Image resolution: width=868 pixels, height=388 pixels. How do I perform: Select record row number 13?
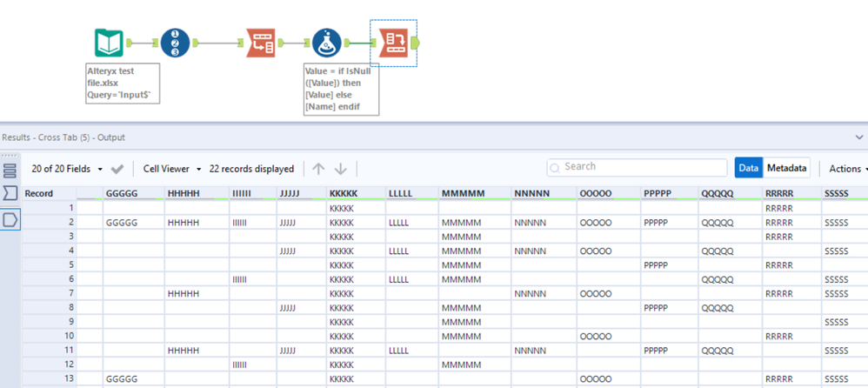[49, 378]
